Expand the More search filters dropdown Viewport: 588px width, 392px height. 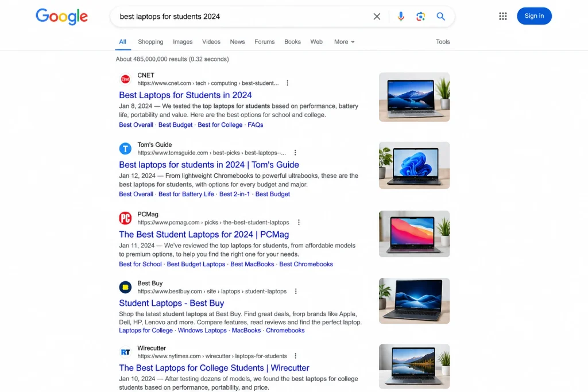click(345, 41)
